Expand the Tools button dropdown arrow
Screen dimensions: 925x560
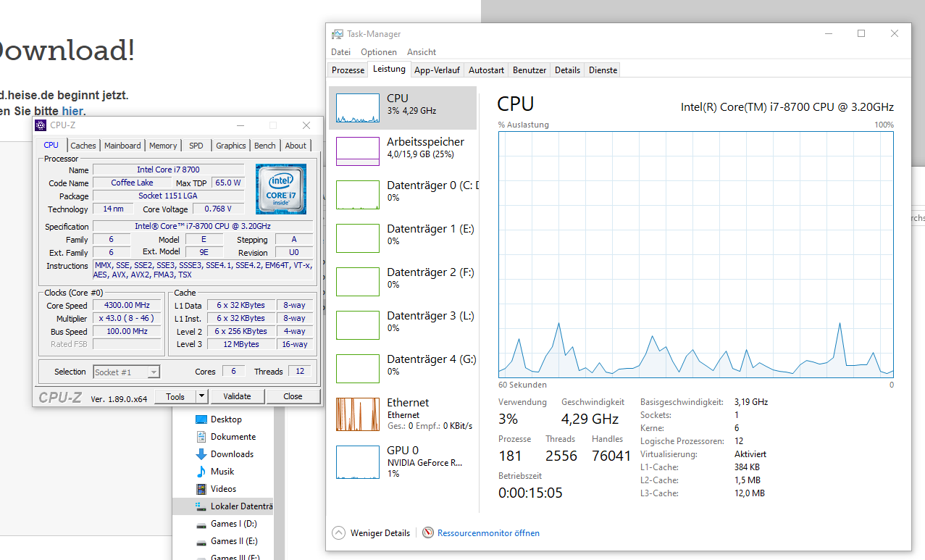[202, 396]
